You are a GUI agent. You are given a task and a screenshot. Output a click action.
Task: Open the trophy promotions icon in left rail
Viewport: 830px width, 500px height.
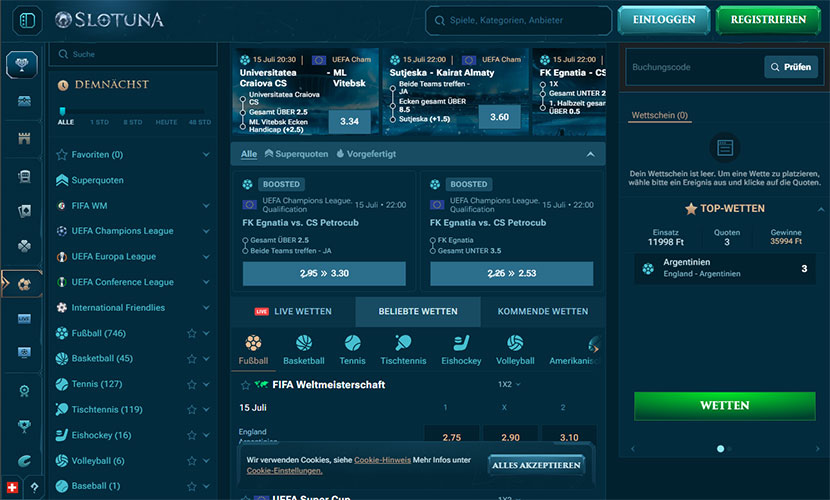click(22, 65)
